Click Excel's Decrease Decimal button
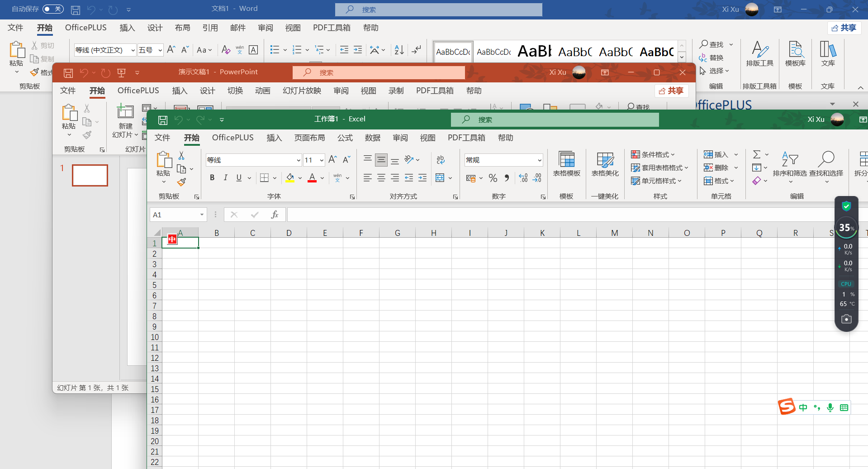The image size is (868, 469). coord(537,178)
